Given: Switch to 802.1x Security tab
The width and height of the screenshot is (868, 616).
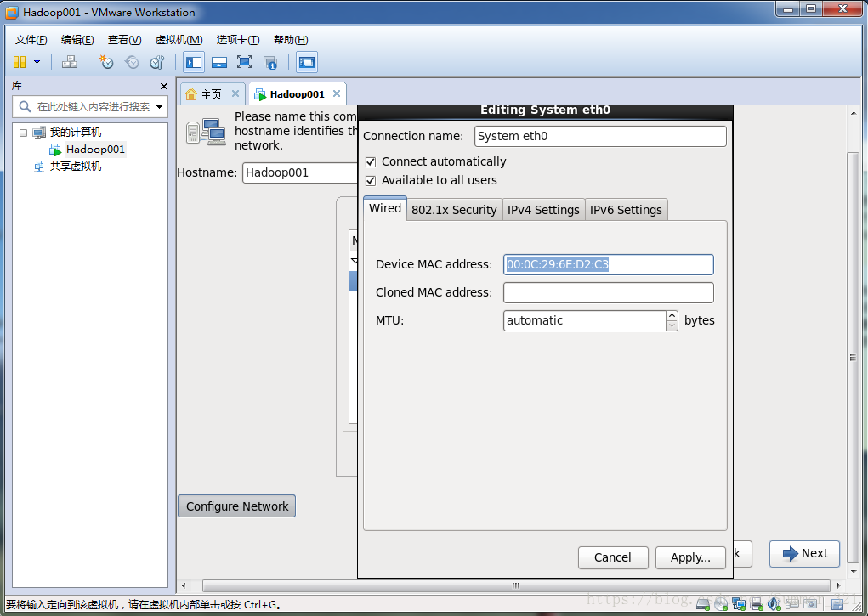Looking at the screenshot, I should click(x=454, y=210).
